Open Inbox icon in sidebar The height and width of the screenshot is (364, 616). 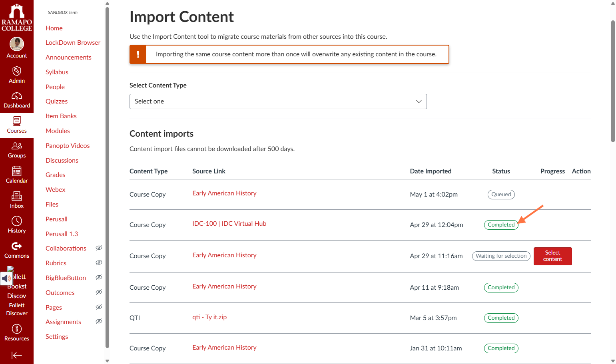[x=17, y=196]
